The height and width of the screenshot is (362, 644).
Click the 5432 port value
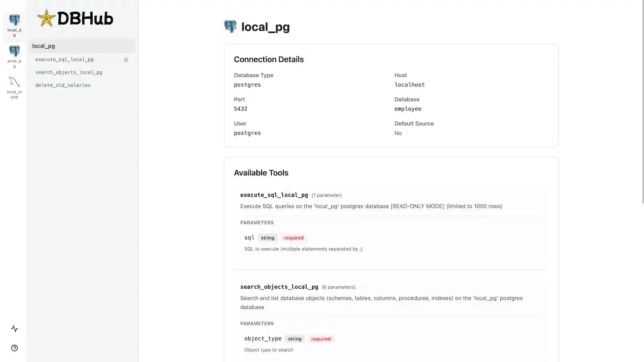[241, 109]
